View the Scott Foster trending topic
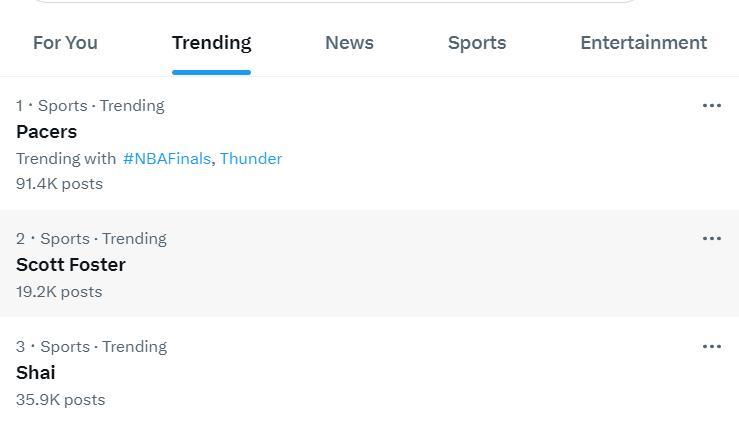 tap(71, 265)
